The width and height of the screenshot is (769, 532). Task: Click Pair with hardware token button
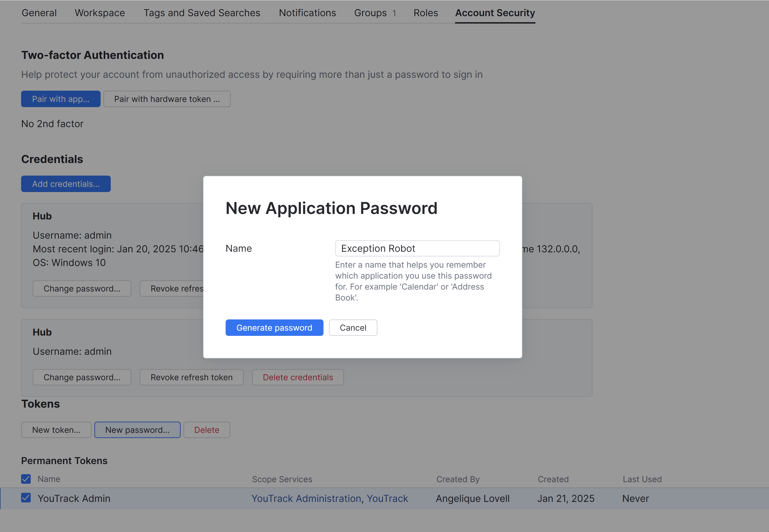click(x=167, y=99)
